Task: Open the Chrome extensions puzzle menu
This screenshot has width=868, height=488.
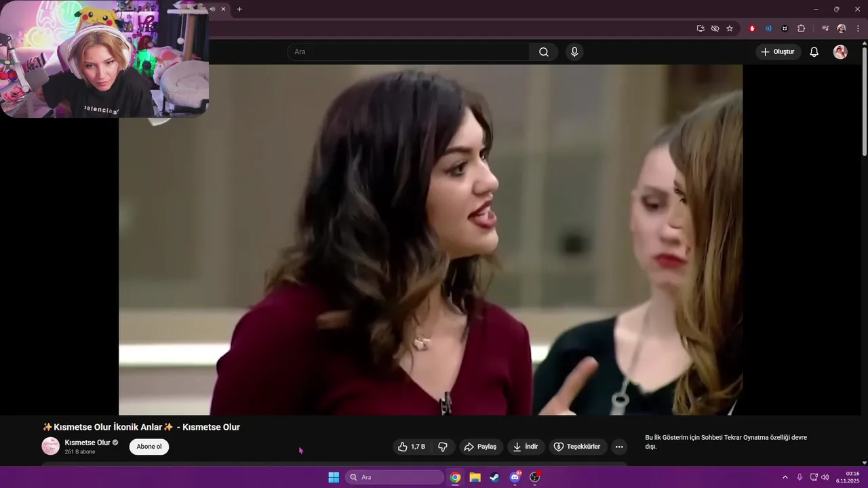Action: pyautogui.click(x=801, y=28)
